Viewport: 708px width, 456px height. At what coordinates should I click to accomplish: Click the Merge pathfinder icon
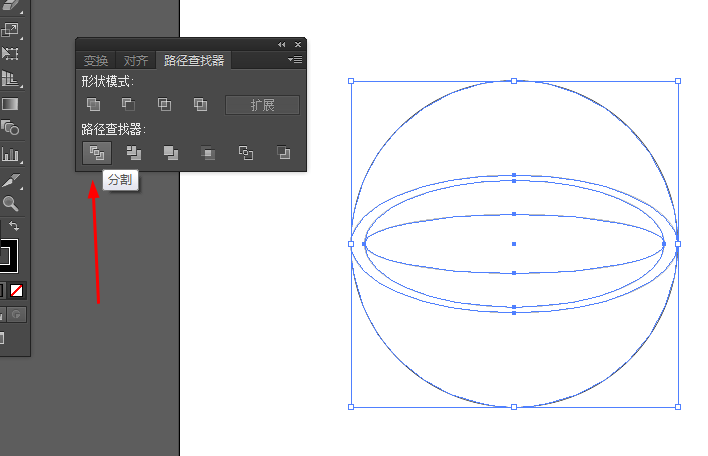coord(171,153)
